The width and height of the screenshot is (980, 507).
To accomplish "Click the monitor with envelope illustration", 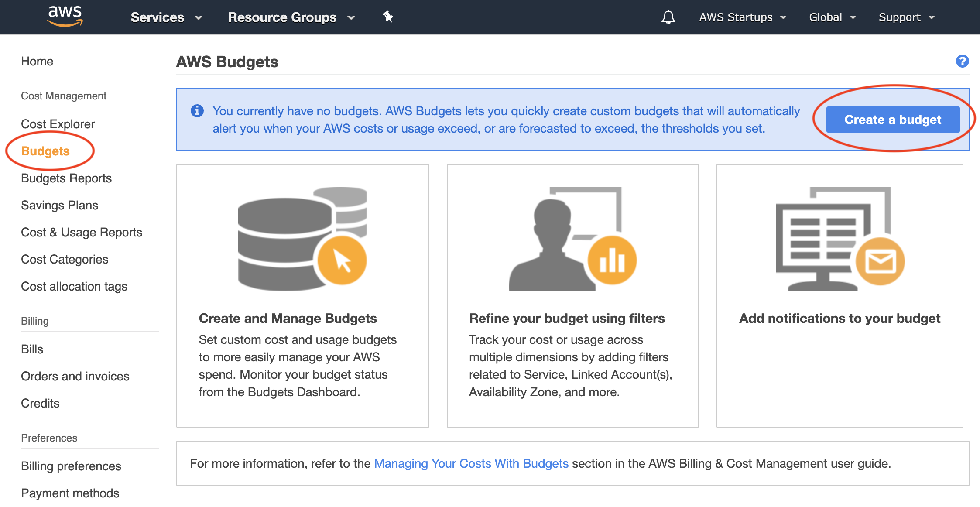I will pos(840,239).
